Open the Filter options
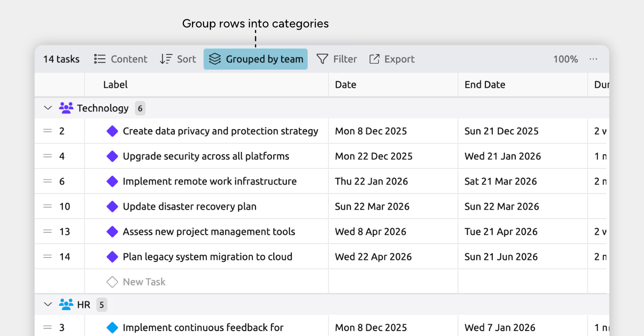 (337, 59)
